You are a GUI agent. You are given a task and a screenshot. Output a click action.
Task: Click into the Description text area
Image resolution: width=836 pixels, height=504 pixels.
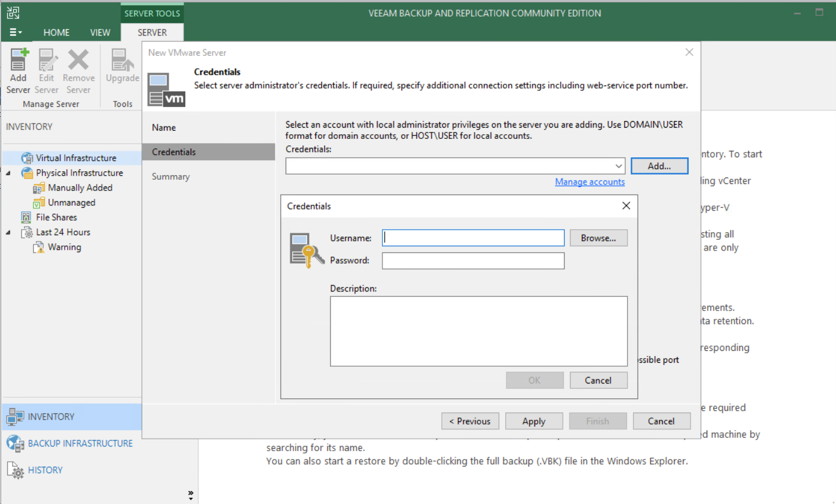tap(479, 331)
